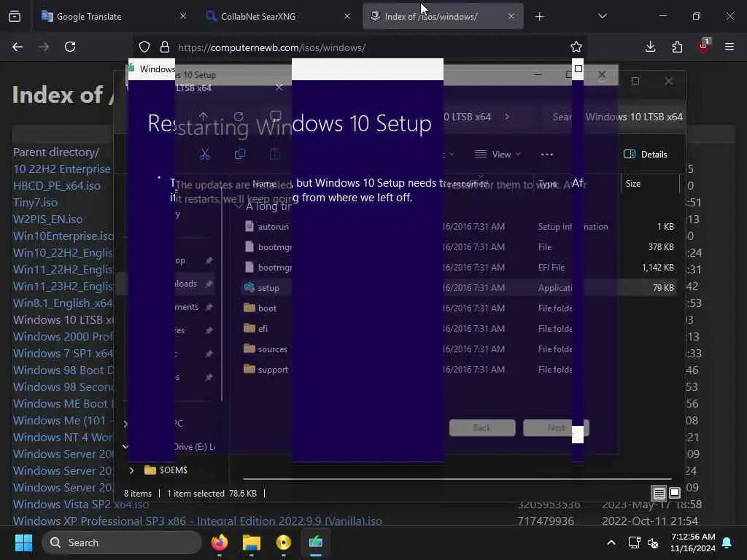The width and height of the screenshot is (747, 560).
Task: Click the Paste icon in Explorer toolbar
Action: click(x=275, y=155)
